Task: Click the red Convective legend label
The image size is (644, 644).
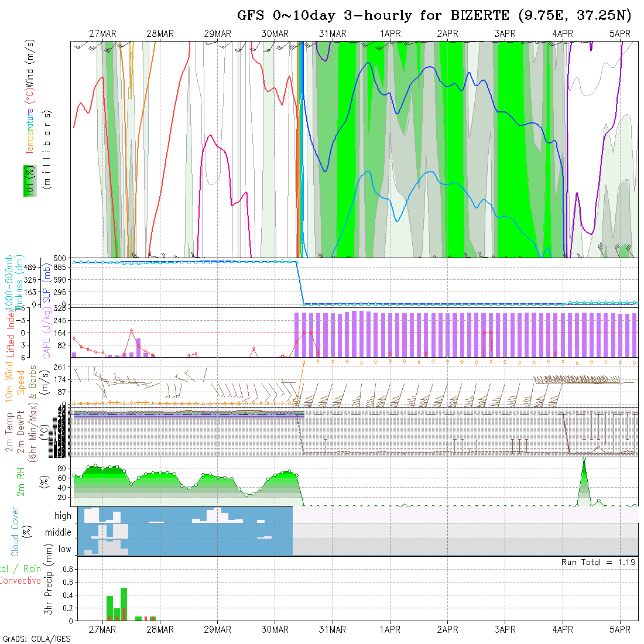Action: coord(20,581)
